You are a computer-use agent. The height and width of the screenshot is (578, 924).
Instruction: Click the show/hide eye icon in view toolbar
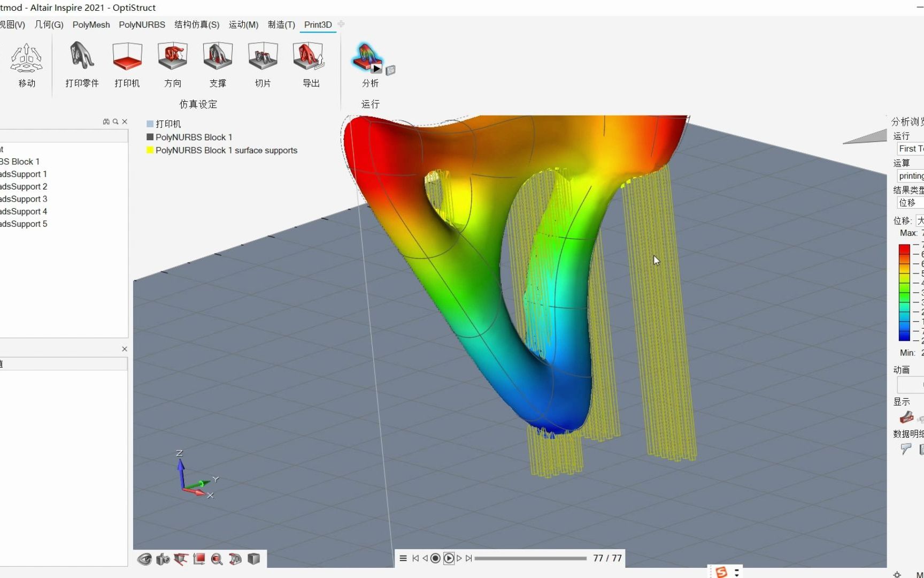pos(144,559)
